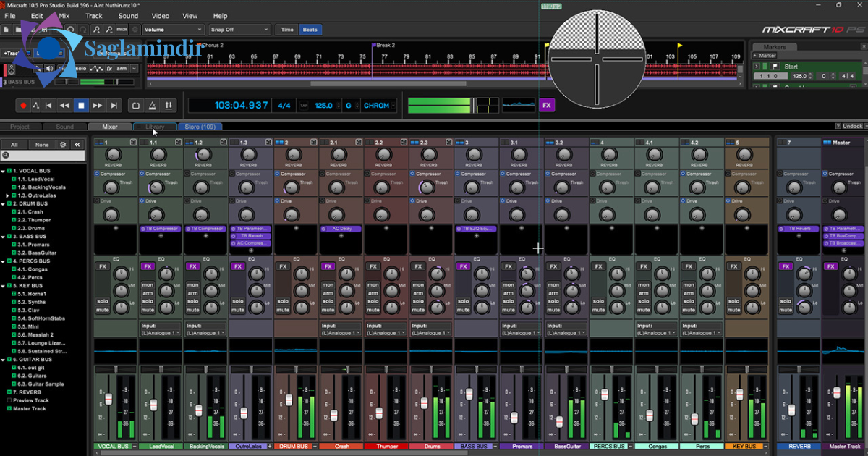The width and height of the screenshot is (868, 456).
Task: Collapse 3. BASS BUS tree node
Action: pos(4,236)
